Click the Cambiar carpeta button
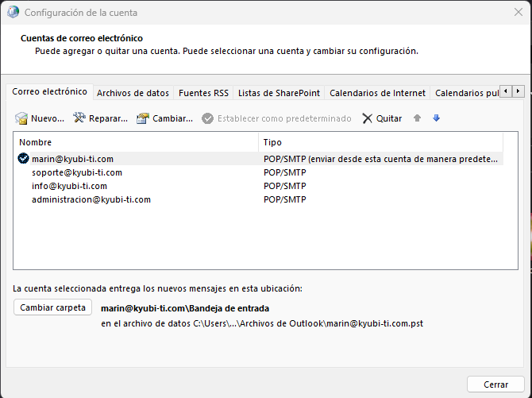Viewport: 532px width, 398px height. (52, 307)
